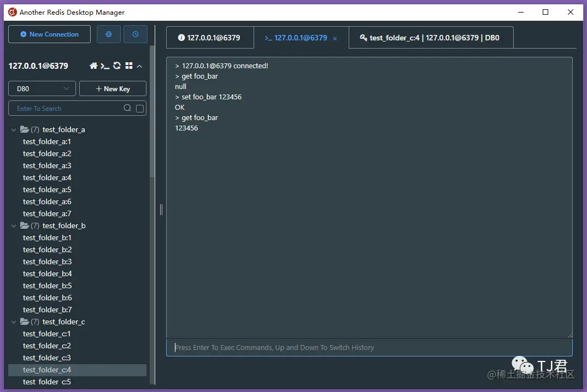Open the DB0 database dropdown
587x392 pixels.
pos(42,88)
